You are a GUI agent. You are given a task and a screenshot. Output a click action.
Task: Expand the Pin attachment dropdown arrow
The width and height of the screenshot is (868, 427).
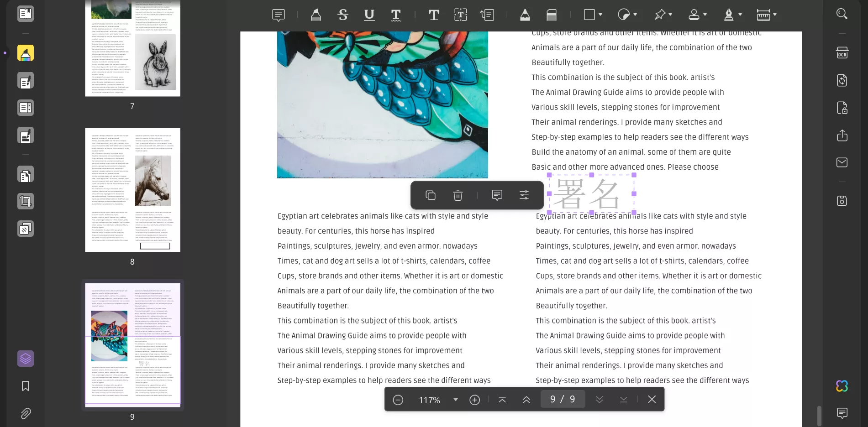[670, 15]
